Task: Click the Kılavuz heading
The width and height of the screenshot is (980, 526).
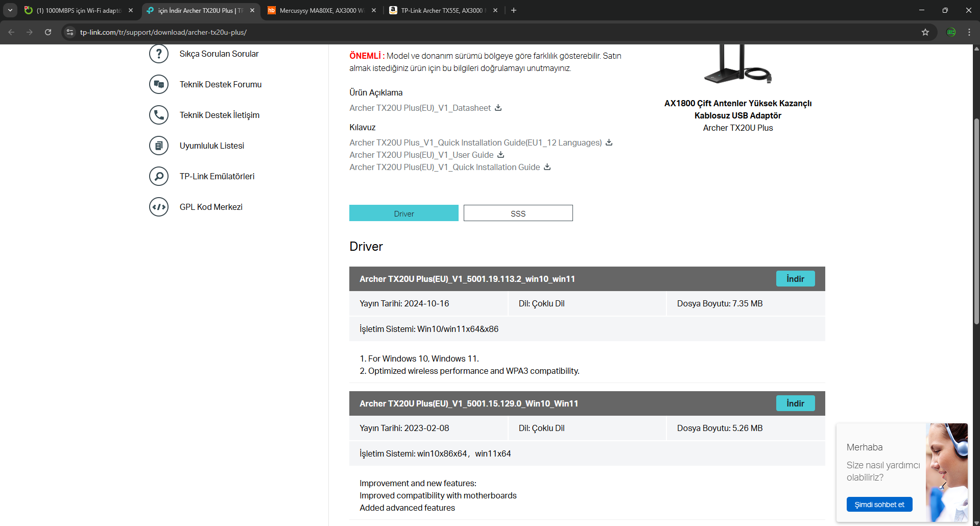Action: pyautogui.click(x=363, y=127)
